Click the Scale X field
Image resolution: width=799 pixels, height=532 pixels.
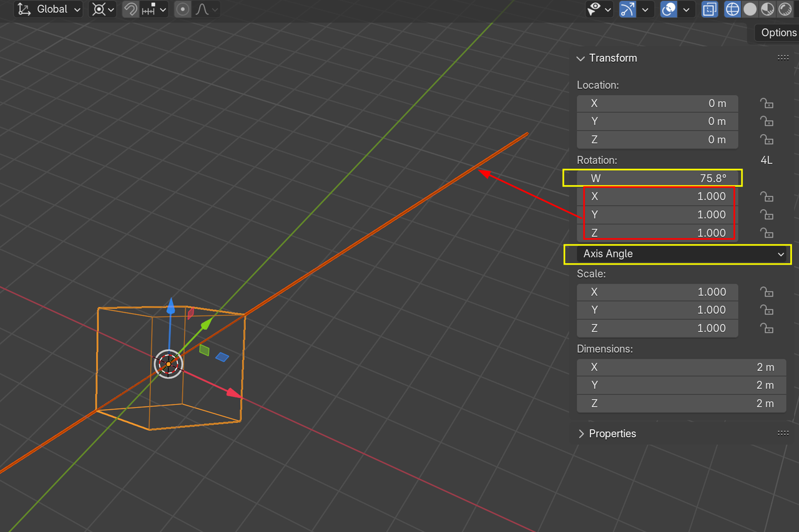coord(657,292)
